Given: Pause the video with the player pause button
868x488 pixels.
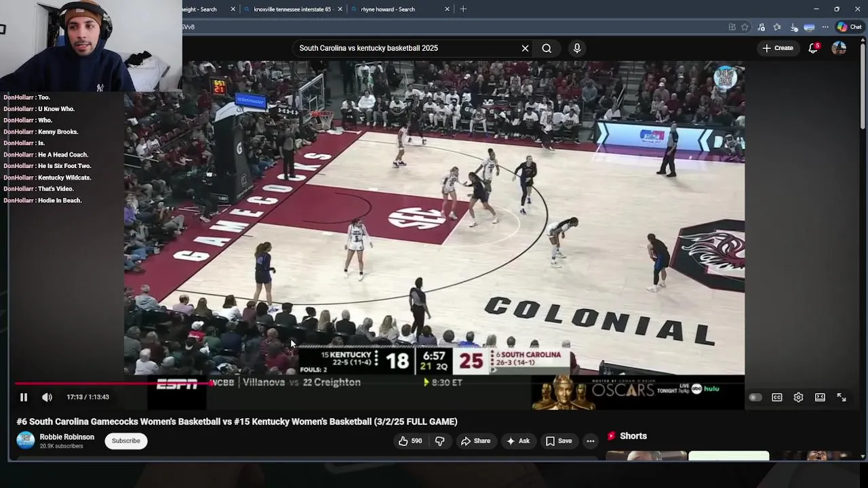Looking at the screenshot, I should [x=23, y=397].
